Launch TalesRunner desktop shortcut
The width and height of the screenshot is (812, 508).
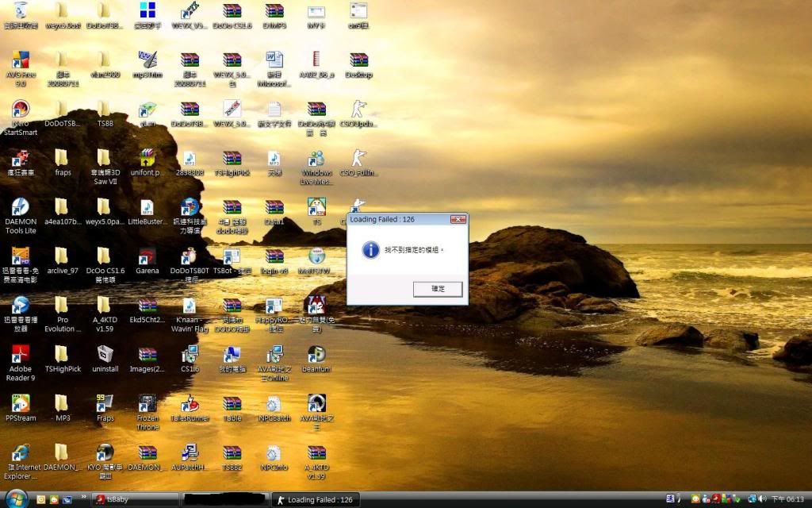(190, 403)
